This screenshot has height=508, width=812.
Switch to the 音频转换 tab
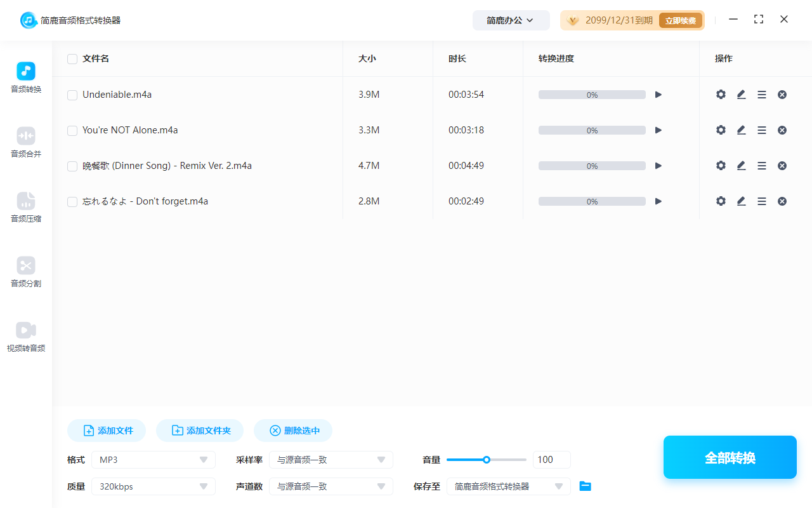click(x=25, y=77)
